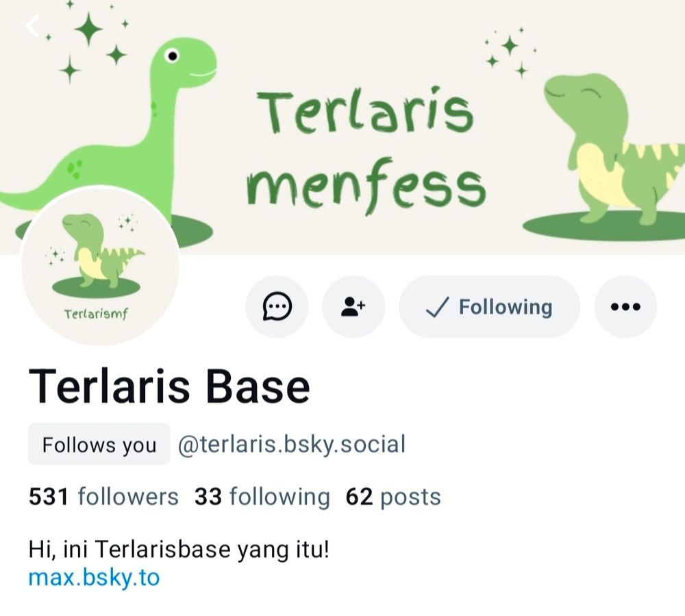Tap the Terlarismf caption inside the avatar
The image size is (685, 616).
(x=97, y=314)
